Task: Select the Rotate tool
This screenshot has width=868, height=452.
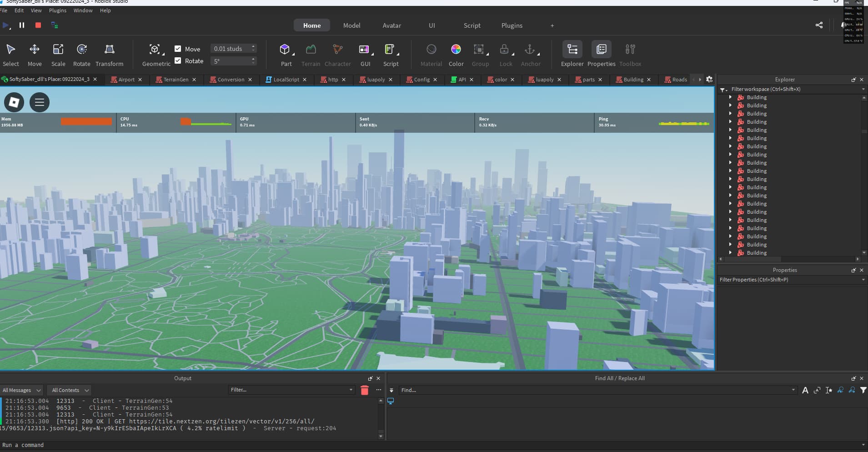Action: (82, 50)
